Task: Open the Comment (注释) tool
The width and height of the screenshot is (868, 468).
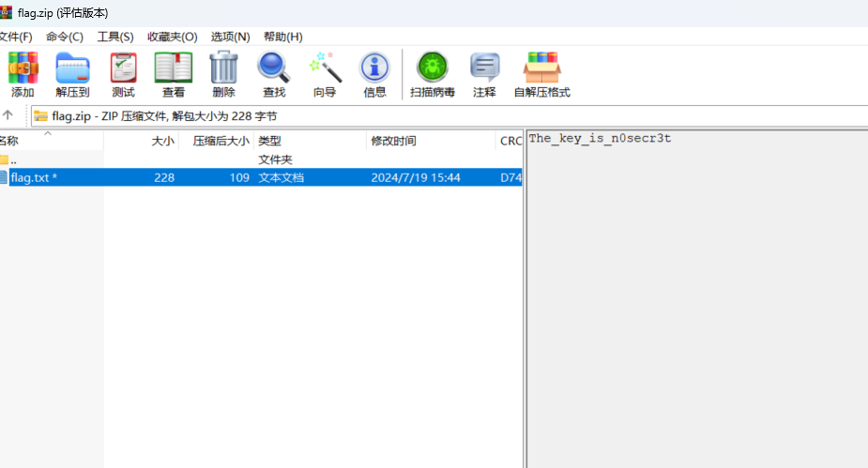Action: click(484, 74)
